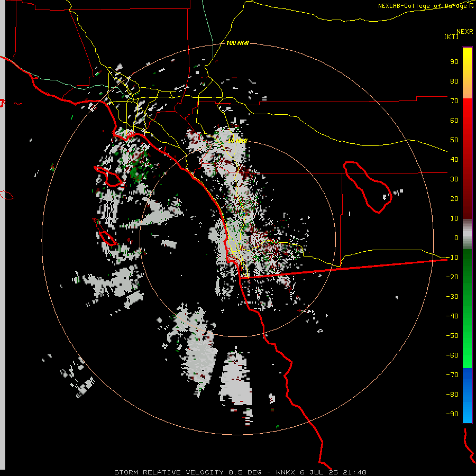Click the [KT] unit label above color bar
Screen dimensions: 476x476
[452, 36]
